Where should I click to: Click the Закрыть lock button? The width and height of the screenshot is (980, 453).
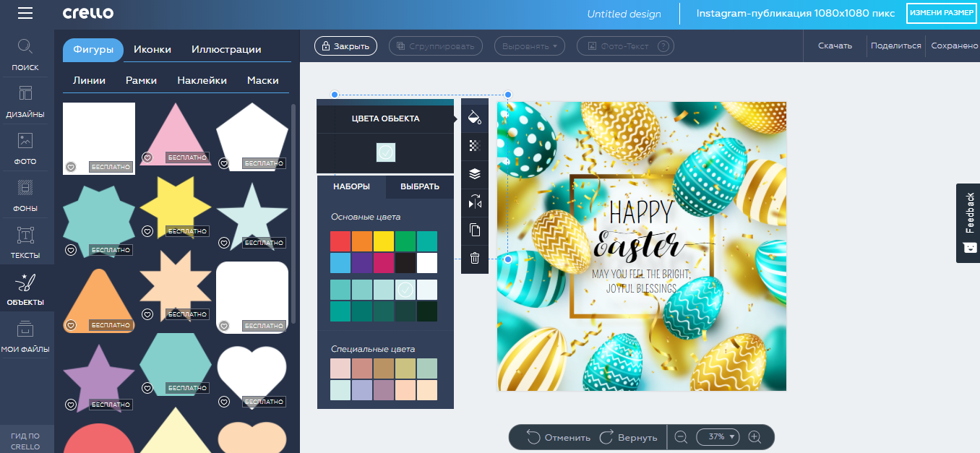[x=345, y=46]
